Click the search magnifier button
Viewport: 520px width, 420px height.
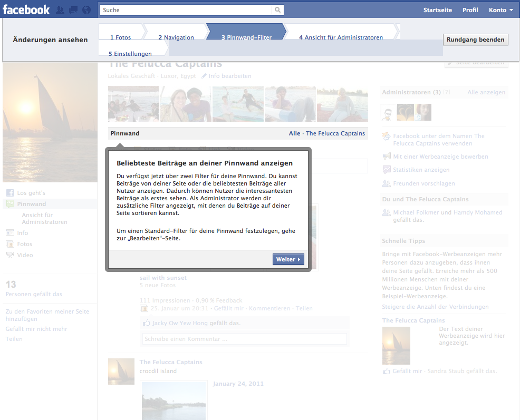[277, 10]
